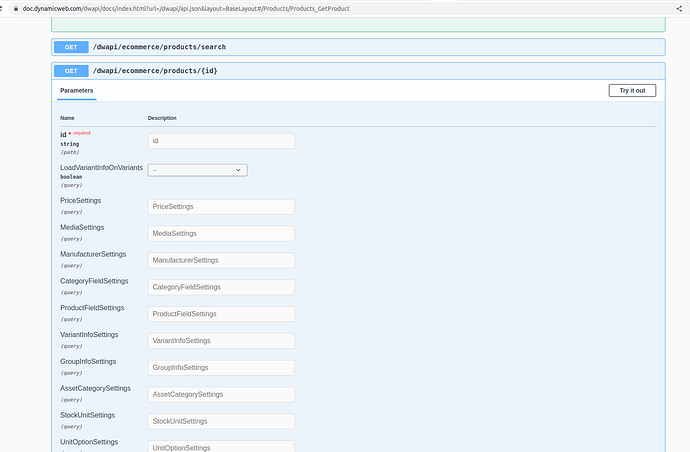Click the GET badge for products/search
Viewport: 690px width, 452px height.
[x=71, y=47]
